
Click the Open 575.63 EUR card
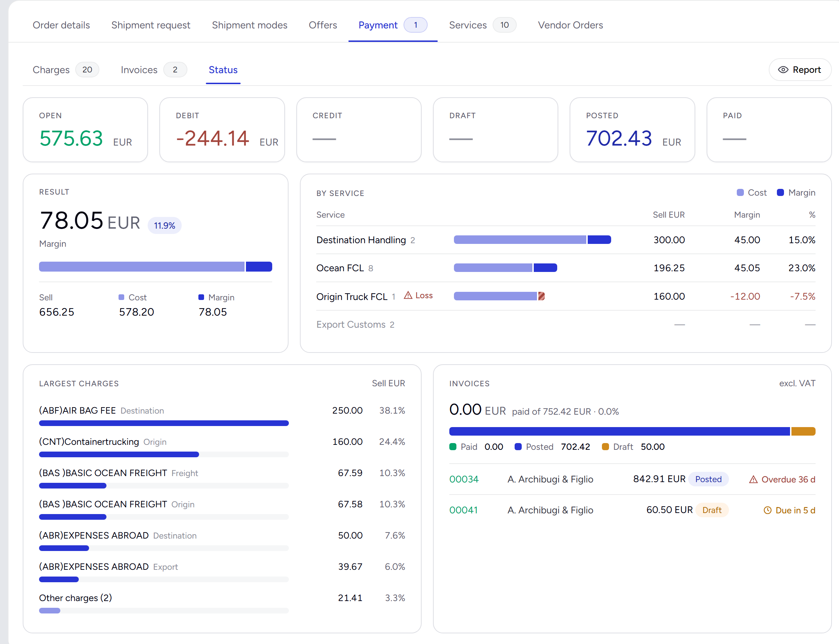coord(86,130)
